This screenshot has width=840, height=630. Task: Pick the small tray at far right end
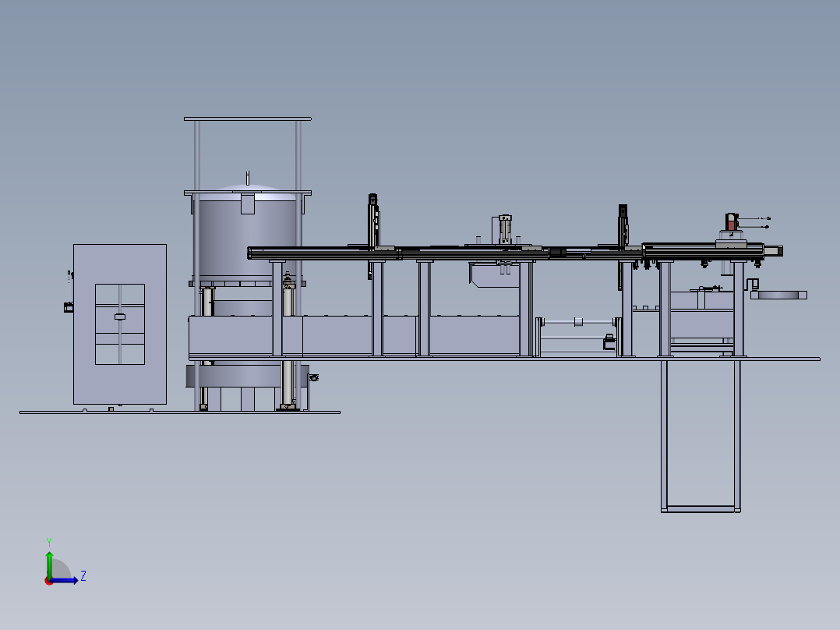pos(778,295)
